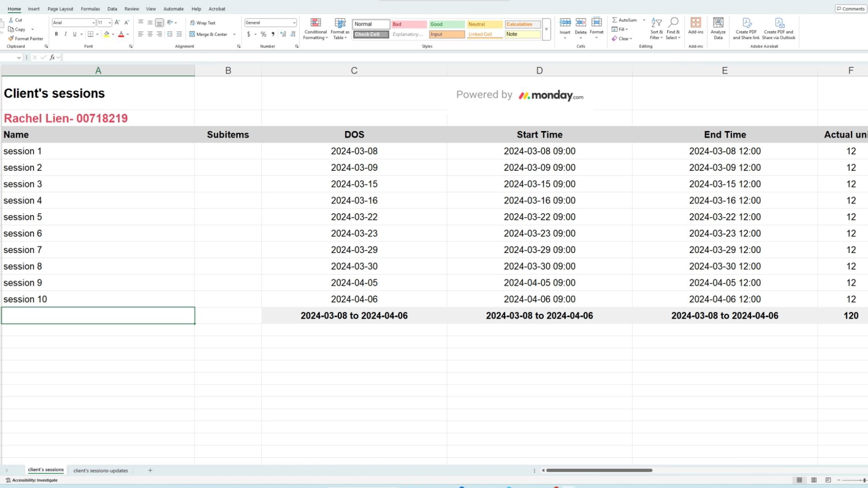
Task: Click the Format Painter brush icon
Action: [11, 38]
